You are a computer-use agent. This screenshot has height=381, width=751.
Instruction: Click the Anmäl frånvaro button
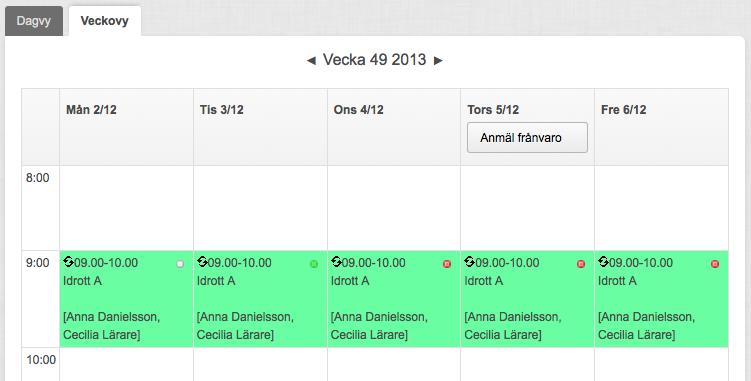tap(527, 138)
